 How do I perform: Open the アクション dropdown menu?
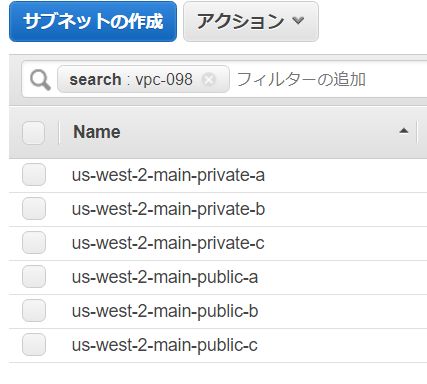[251, 21]
